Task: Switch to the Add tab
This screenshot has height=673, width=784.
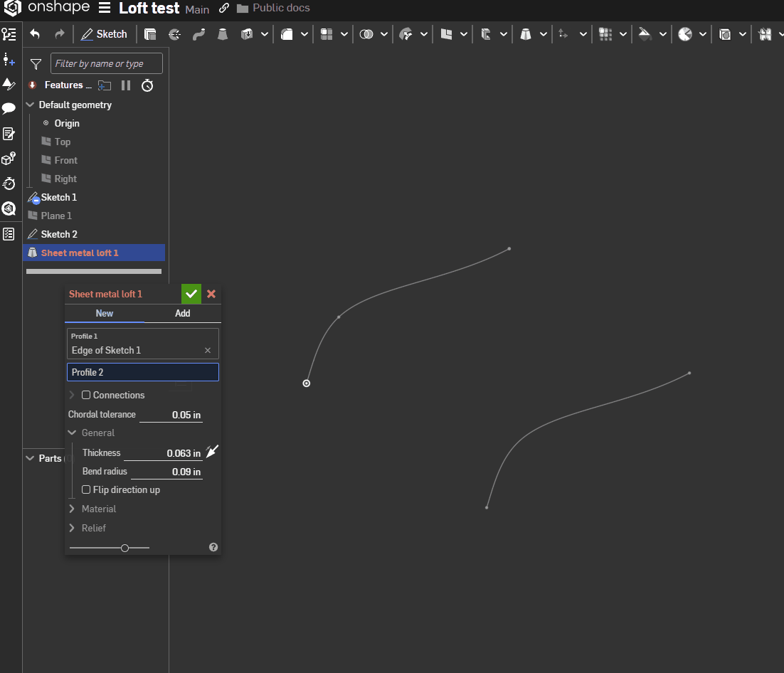Action: click(183, 314)
